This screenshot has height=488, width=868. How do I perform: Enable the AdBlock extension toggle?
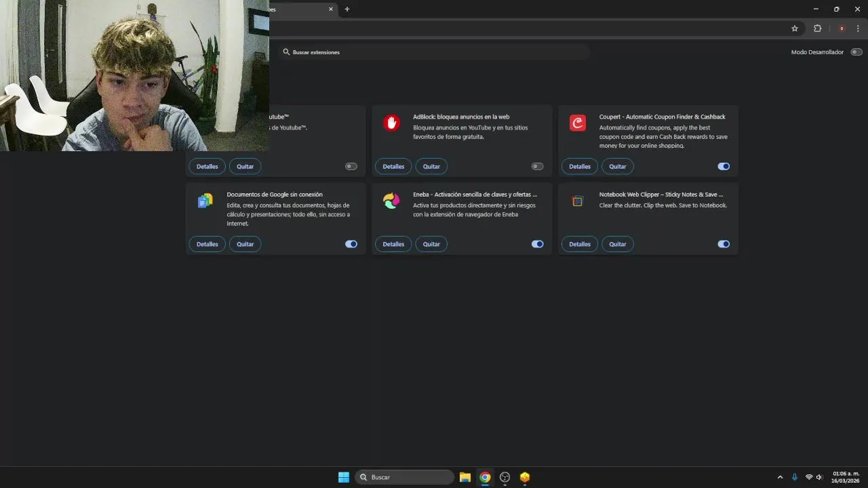coord(538,166)
